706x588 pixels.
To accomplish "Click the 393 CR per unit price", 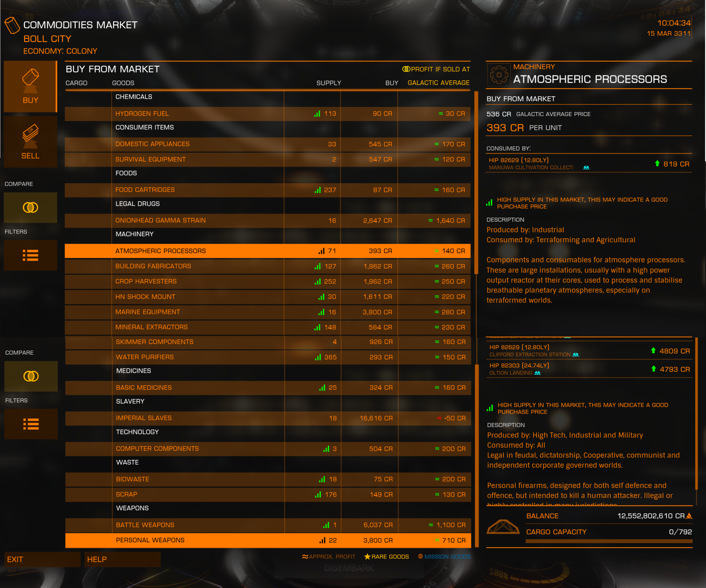I will point(505,128).
